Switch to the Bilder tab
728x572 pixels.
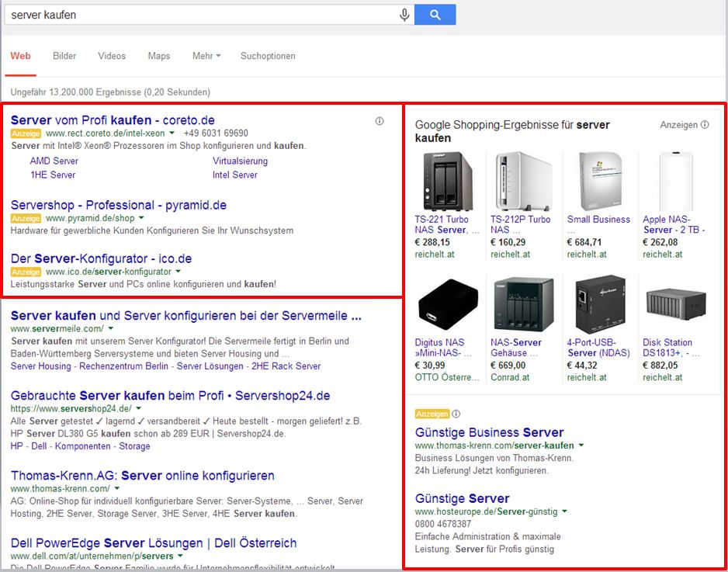64,56
